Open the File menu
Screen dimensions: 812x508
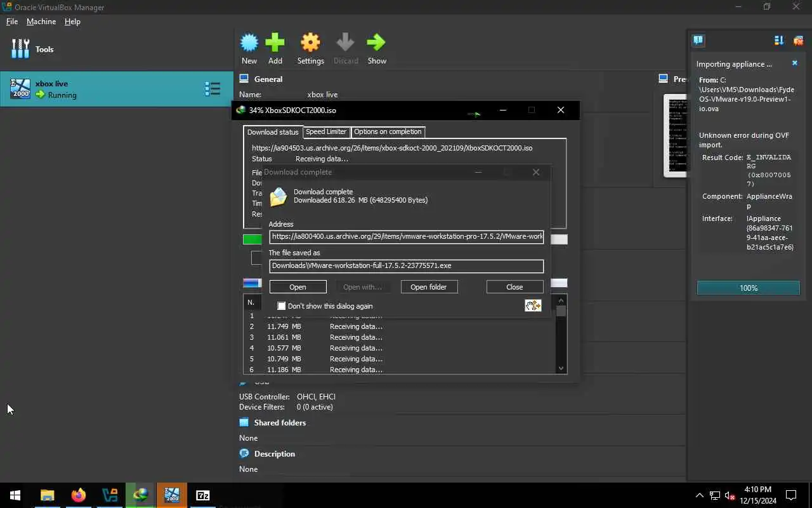pos(12,21)
